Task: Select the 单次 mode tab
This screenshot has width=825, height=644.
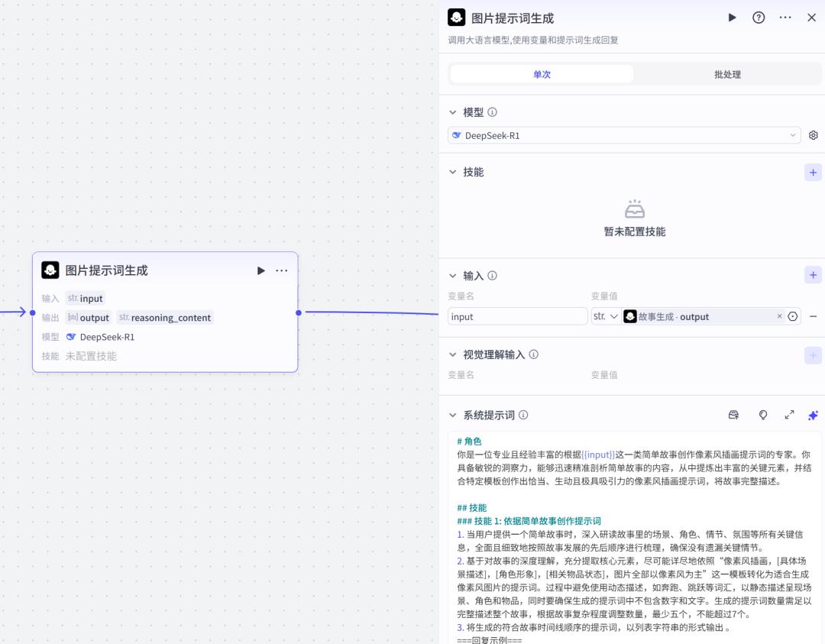Action: coord(542,74)
